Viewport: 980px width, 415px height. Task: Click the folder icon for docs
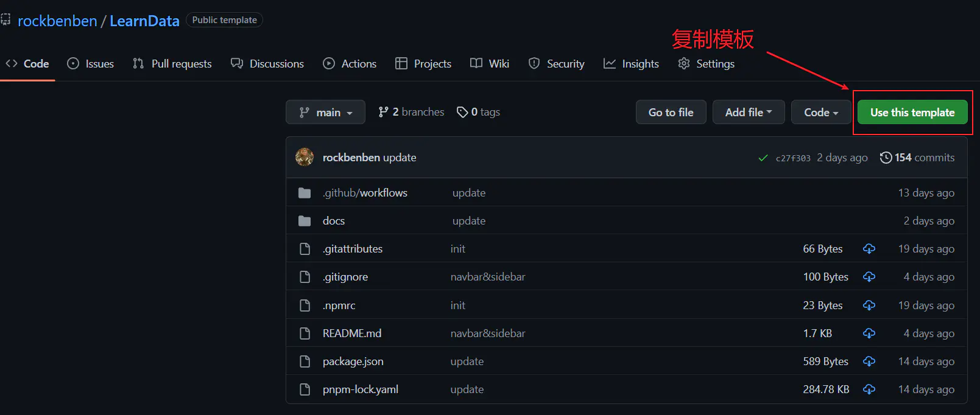[305, 221]
